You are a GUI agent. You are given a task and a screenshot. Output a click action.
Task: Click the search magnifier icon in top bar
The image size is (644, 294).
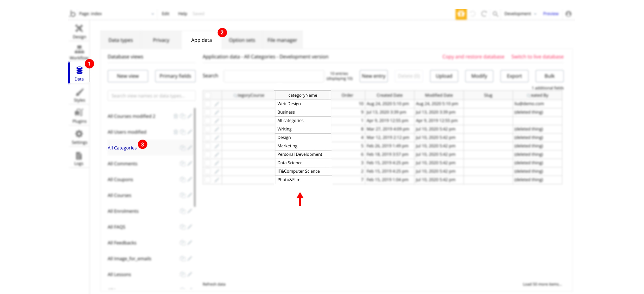(x=495, y=14)
